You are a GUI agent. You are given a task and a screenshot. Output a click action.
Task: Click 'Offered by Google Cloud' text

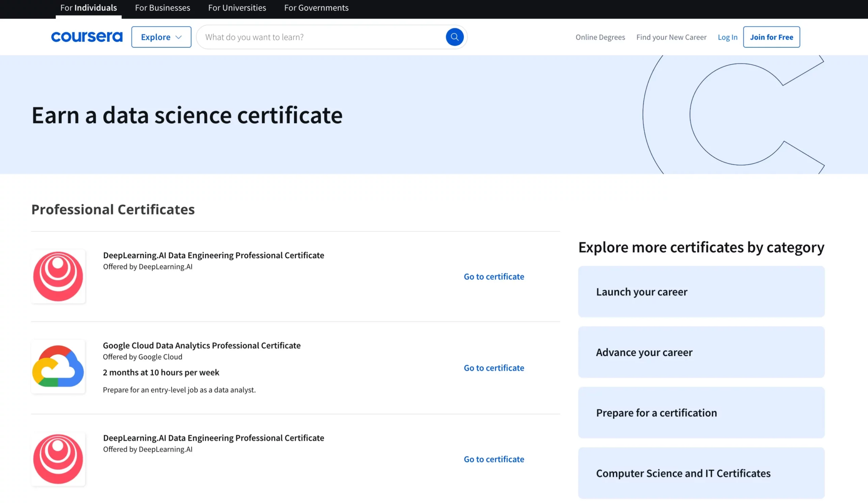tap(143, 357)
